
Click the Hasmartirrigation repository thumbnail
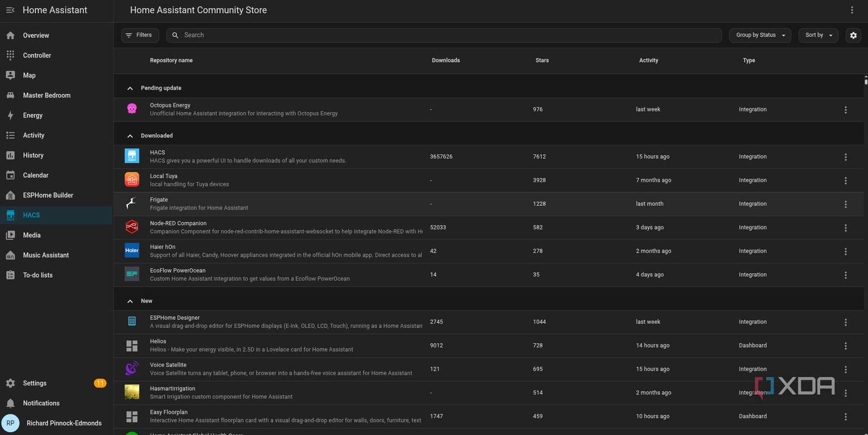tap(132, 392)
